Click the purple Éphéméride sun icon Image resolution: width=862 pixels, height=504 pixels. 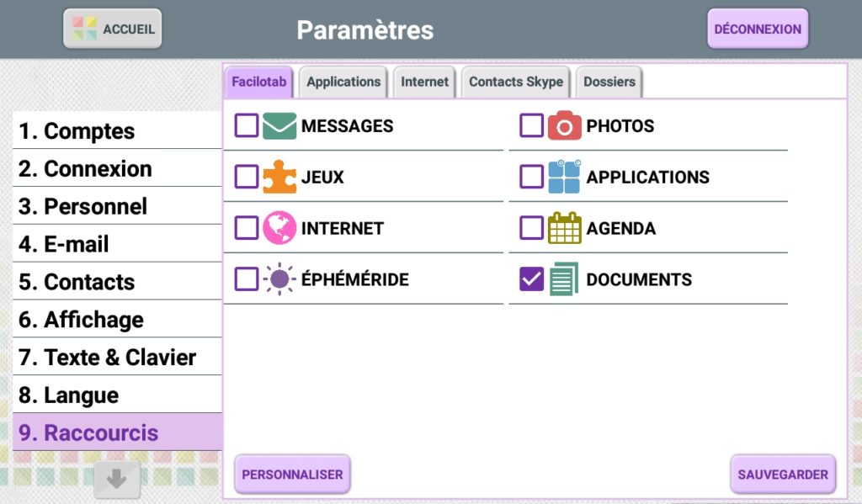[279, 279]
